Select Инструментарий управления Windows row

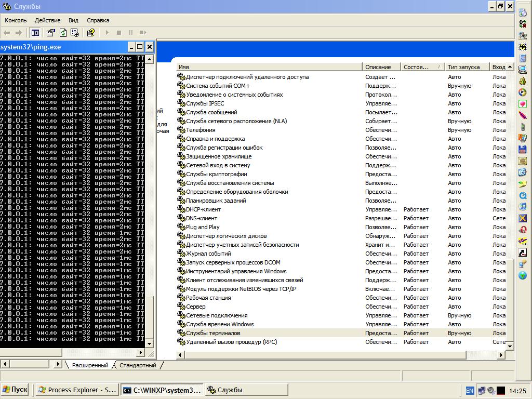(x=341, y=271)
